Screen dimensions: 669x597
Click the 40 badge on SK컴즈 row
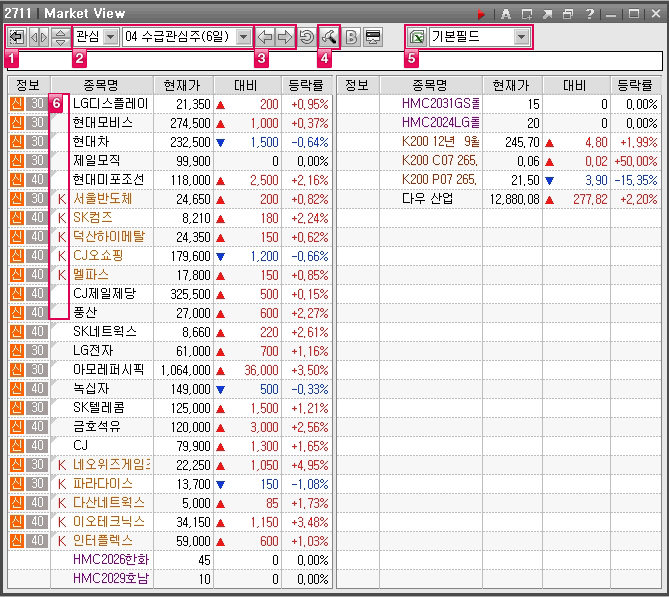(37, 218)
